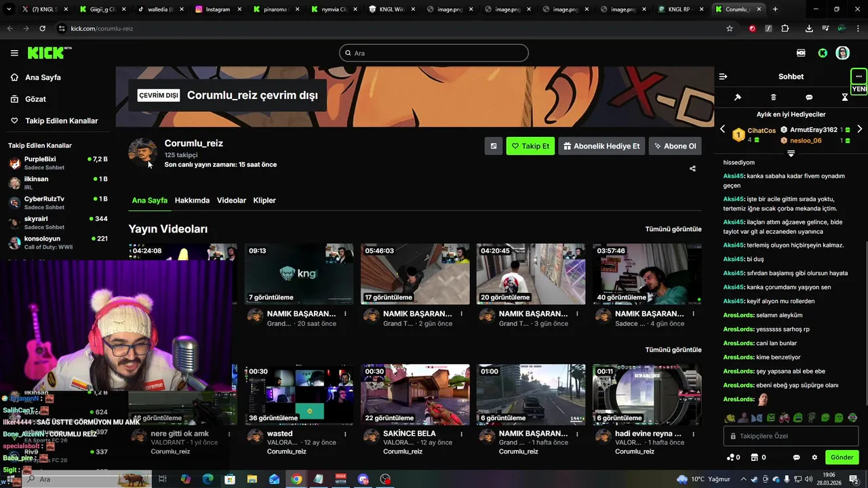
Task: Click the square icon button beside Takip Et
Action: pyautogui.click(x=494, y=146)
